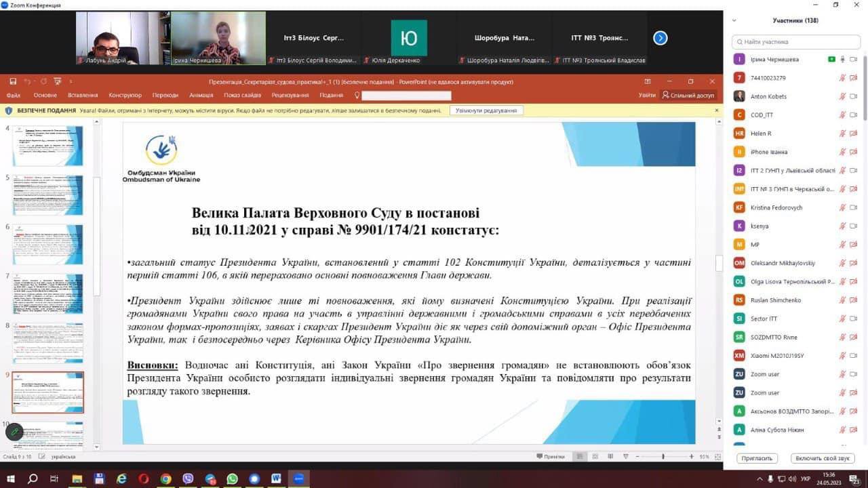The height and width of the screenshot is (488, 868).
Task: Toggle microphone for Ірина Чернишева
Action: [x=843, y=59]
